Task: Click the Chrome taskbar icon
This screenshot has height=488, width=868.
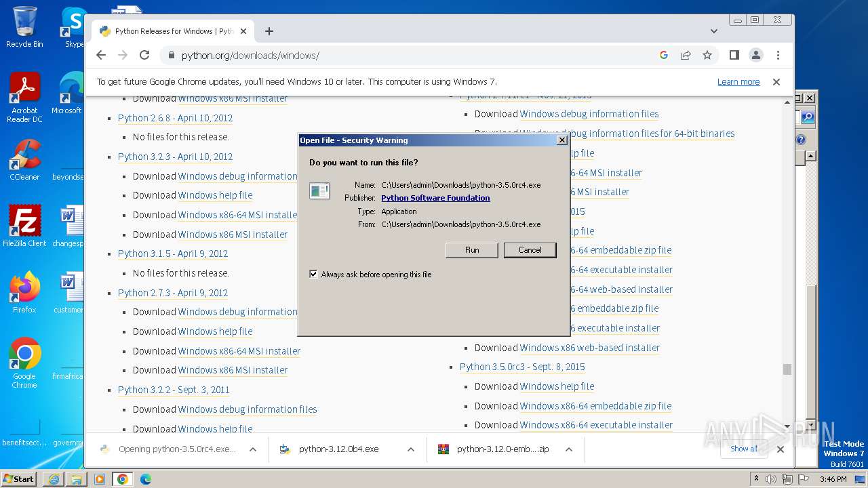Action: pyautogui.click(x=123, y=479)
